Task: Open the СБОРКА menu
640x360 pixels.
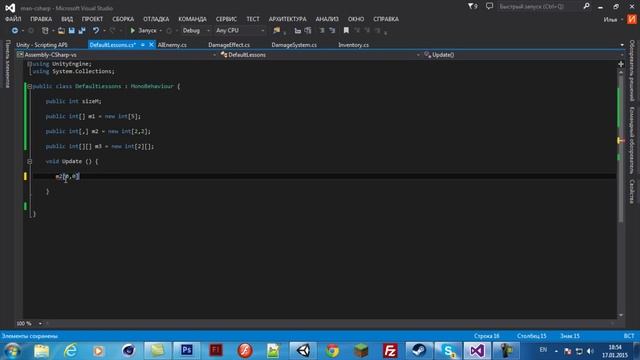Action: click(123, 19)
